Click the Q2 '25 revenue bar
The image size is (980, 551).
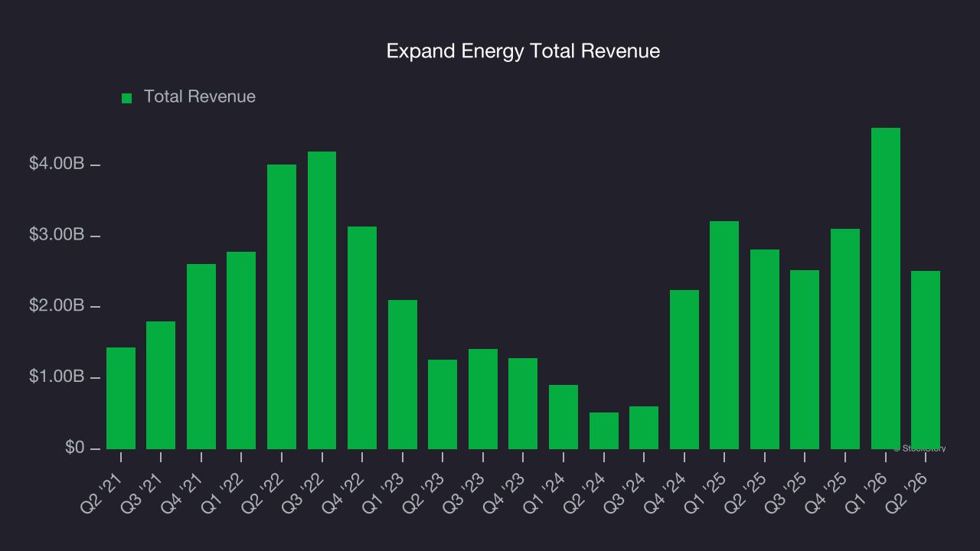[765, 349]
